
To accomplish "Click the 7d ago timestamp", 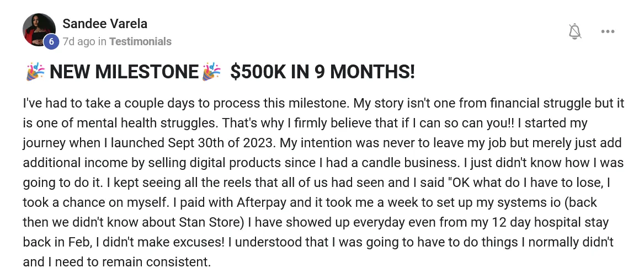I will click(x=79, y=41).
